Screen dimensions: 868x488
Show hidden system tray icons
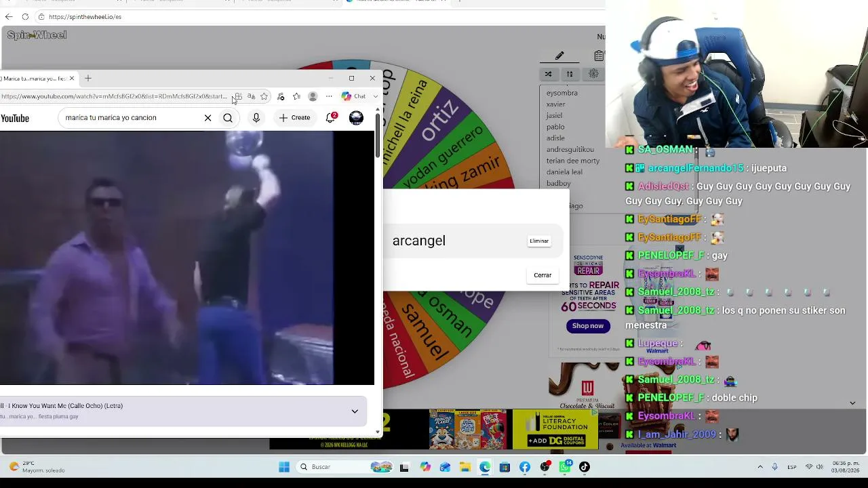[x=760, y=467]
